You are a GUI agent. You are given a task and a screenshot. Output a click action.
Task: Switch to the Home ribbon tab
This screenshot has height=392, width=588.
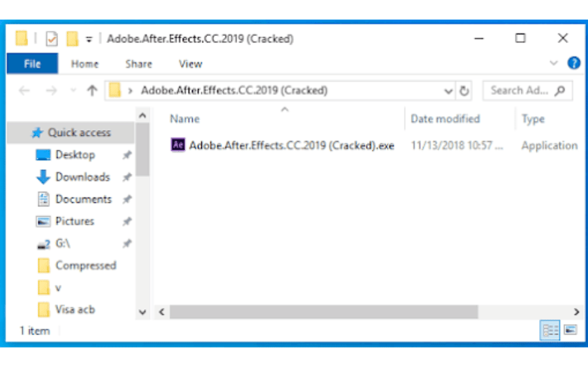85,64
